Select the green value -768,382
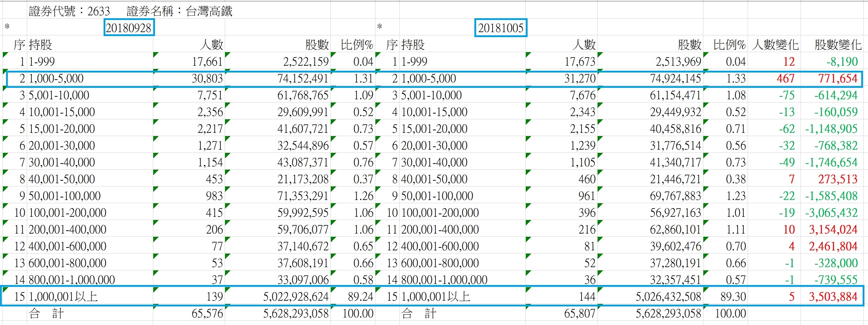The height and width of the screenshot is (325, 868). 836,145
